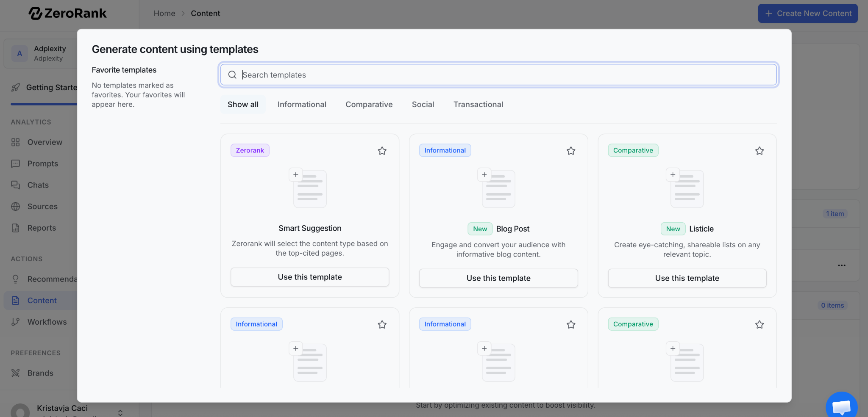The height and width of the screenshot is (417, 868).
Task: Click the 0 items badge
Action: tap(832, 306)
